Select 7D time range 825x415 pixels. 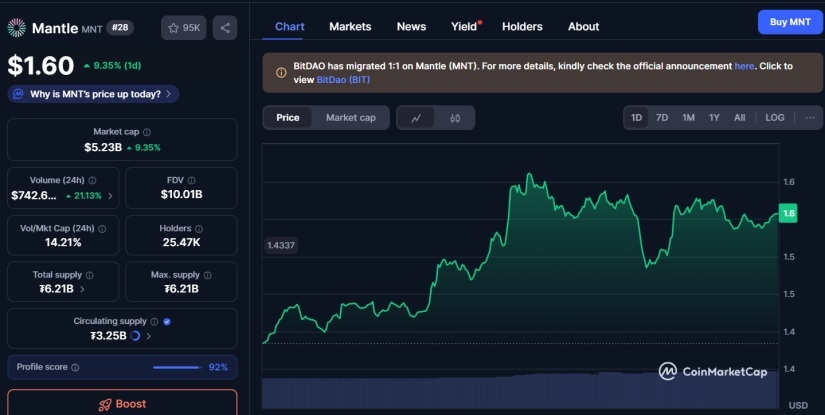click(662, 118)
